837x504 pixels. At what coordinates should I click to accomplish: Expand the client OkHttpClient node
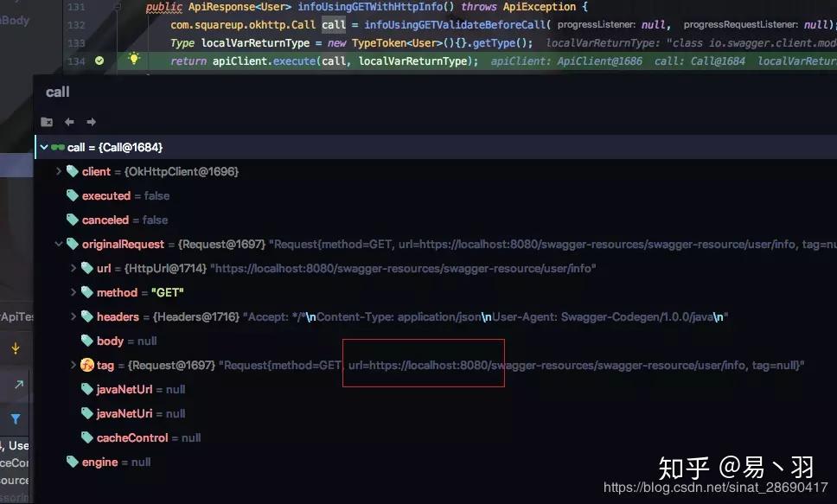tap(58, 171)
